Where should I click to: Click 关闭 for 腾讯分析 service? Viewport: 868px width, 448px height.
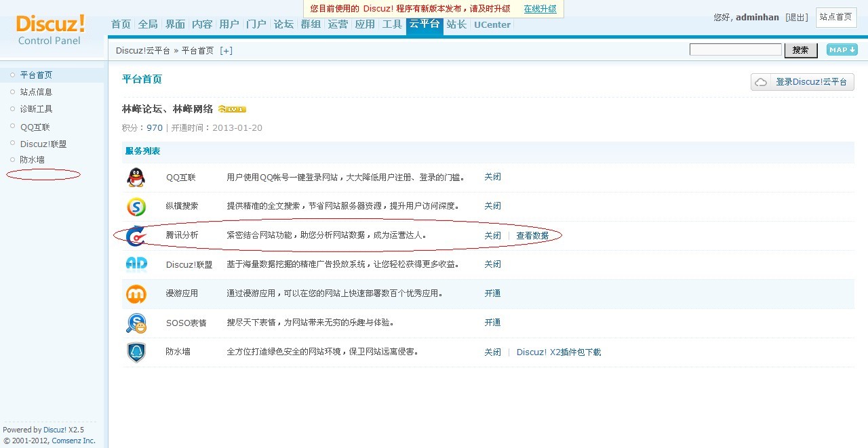492,236
